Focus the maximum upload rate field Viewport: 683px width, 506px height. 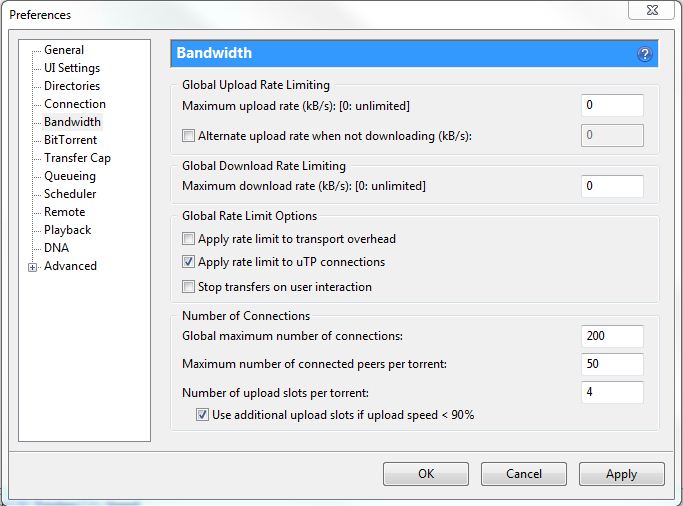(612, 105)
